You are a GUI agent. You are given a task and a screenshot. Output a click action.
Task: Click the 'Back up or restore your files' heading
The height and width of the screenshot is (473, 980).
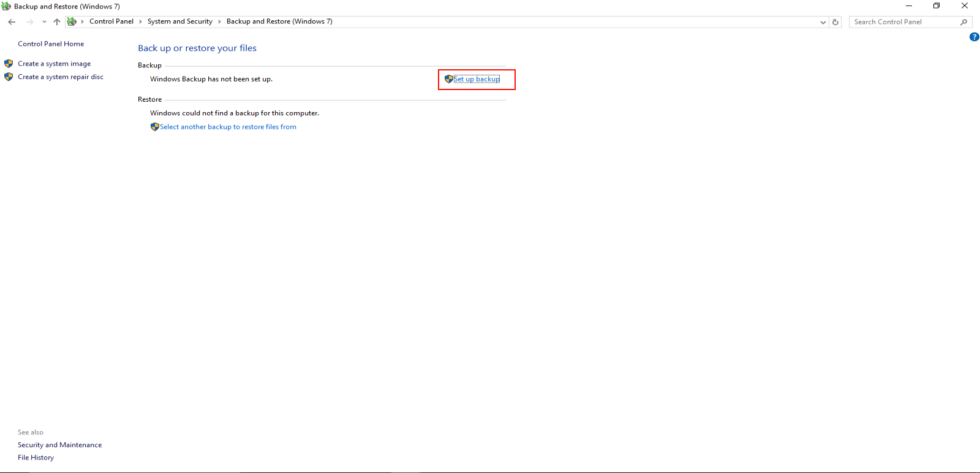[x=197, y=48]
